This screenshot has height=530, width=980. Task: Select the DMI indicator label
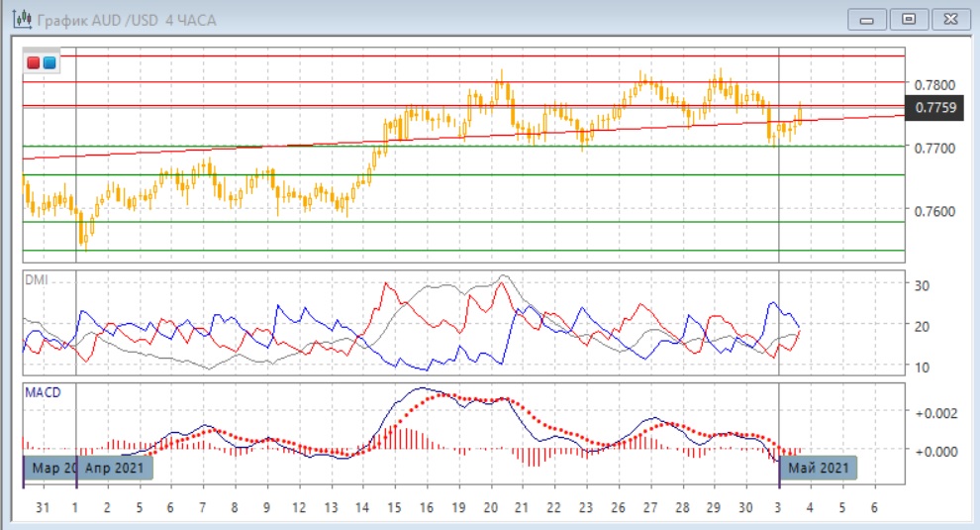(x=37, y=280)
